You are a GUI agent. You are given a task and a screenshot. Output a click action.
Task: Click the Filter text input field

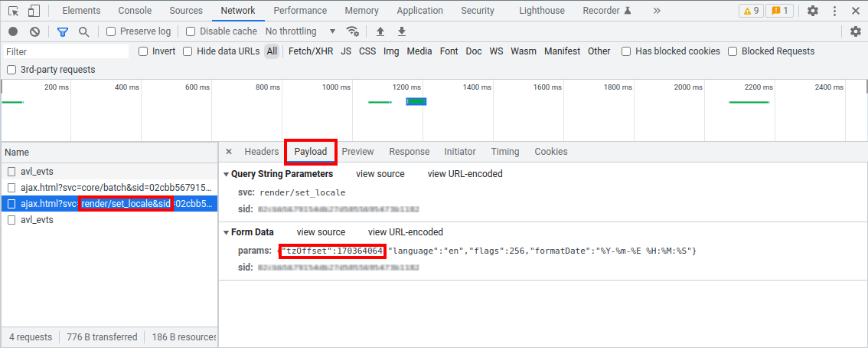pos(66,51)
